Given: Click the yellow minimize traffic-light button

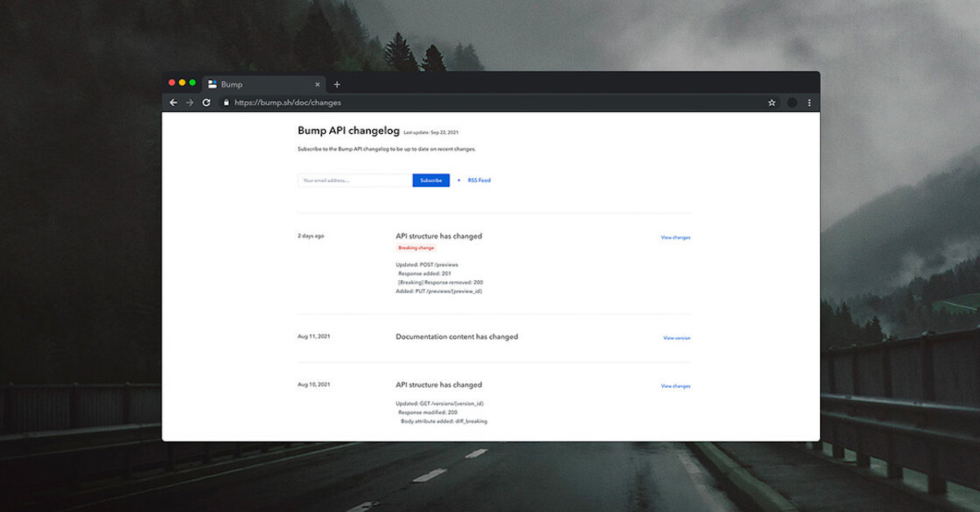Looking at the screenshot, I should 181,82.
